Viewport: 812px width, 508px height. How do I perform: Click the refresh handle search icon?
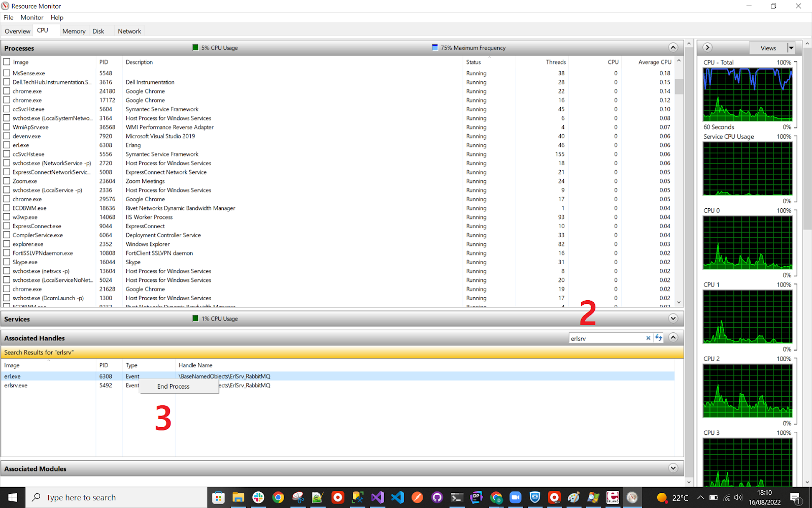click(x=658, y=338)
